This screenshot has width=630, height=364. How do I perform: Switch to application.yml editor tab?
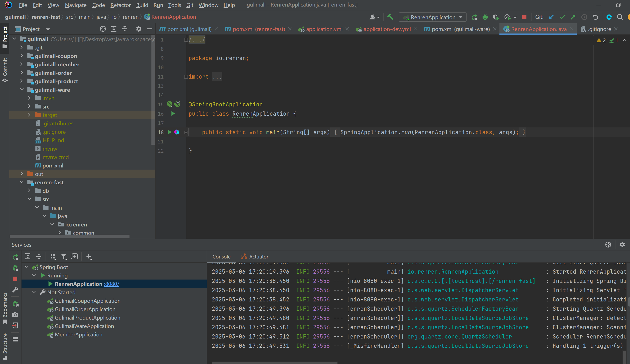coord(324,29)
